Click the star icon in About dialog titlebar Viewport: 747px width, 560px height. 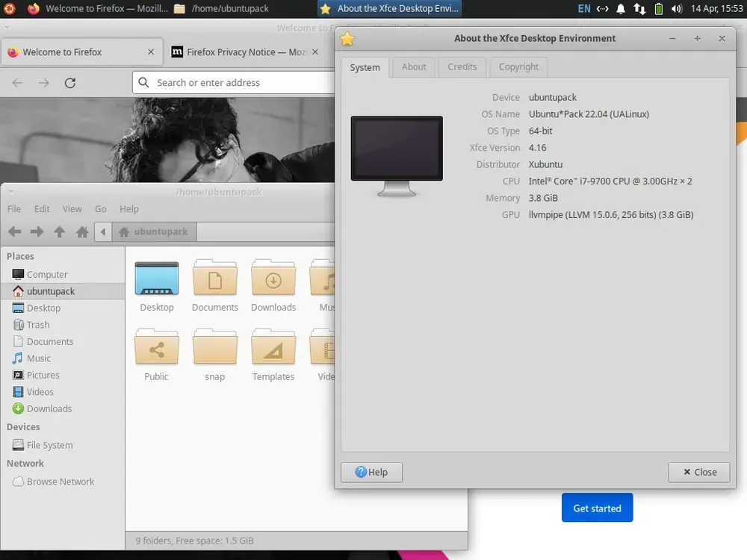(347, 39)
